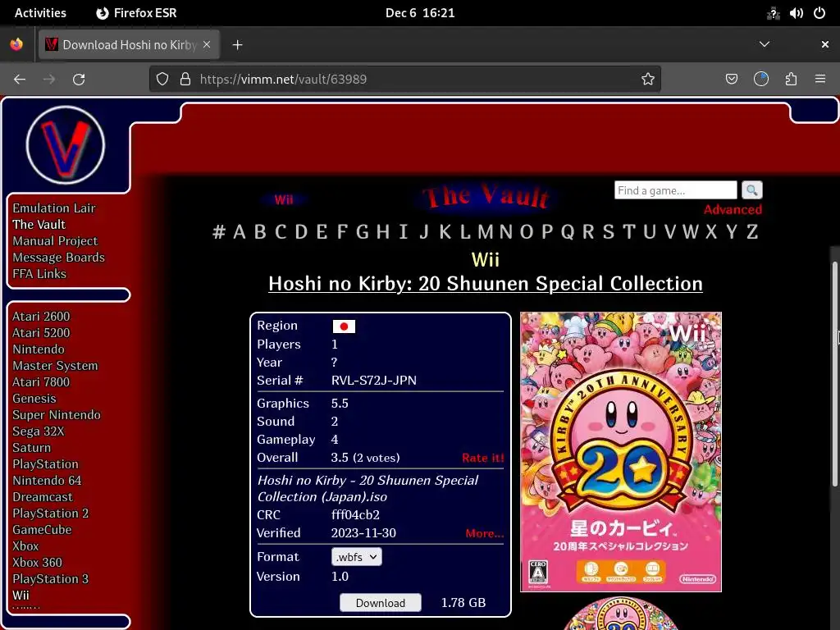Viewport: 840px width, 630px height.
Task: Click the Kirby 20th Anniversary box art
Action: click(x=621, y=452)
